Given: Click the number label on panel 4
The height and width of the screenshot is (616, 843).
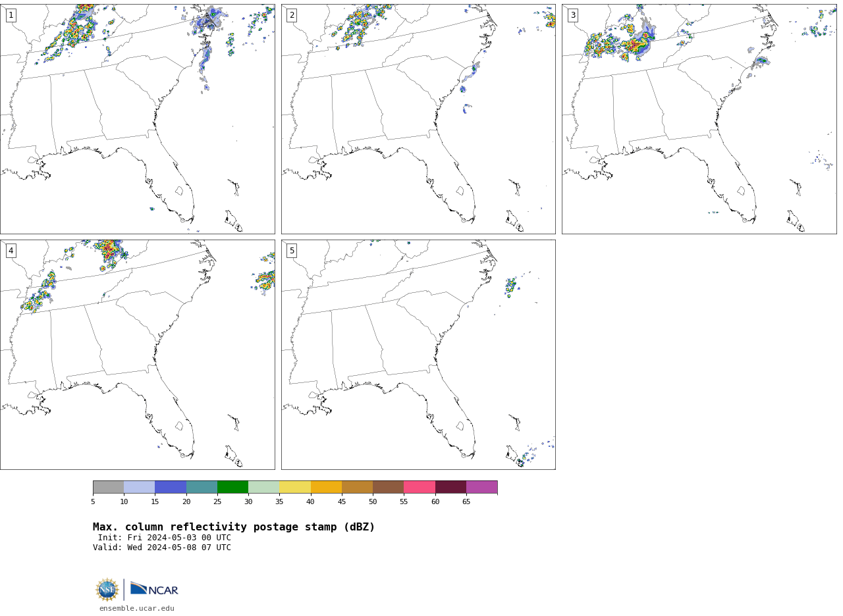Looking at the screenshot, I should (x=11, y=251).
